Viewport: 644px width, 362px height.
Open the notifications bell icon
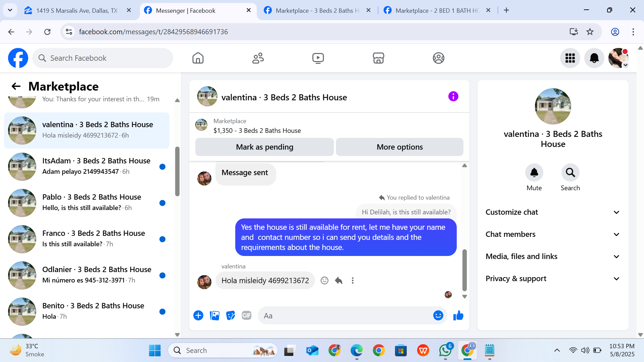tap(594, 58)
